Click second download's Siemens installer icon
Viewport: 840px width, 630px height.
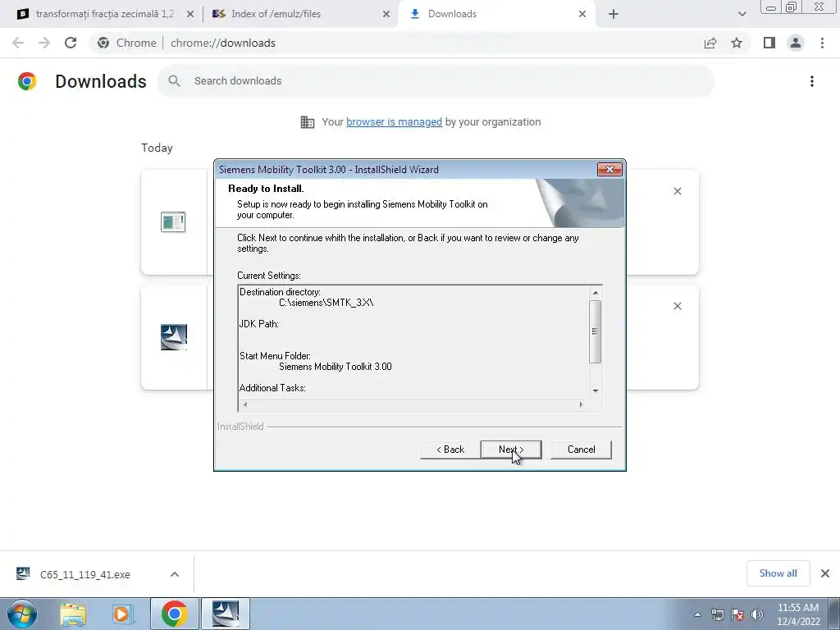pos(174,337)
